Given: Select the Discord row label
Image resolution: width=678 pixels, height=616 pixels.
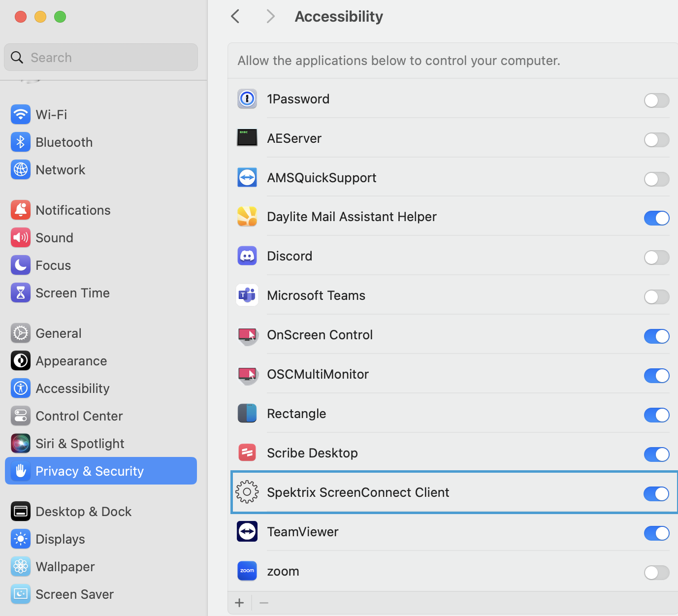Looking at the screenshot, I should [290, 256].
